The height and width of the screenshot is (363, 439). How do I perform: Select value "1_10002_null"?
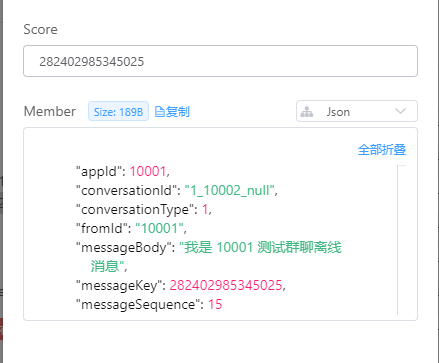pos(229,190)
